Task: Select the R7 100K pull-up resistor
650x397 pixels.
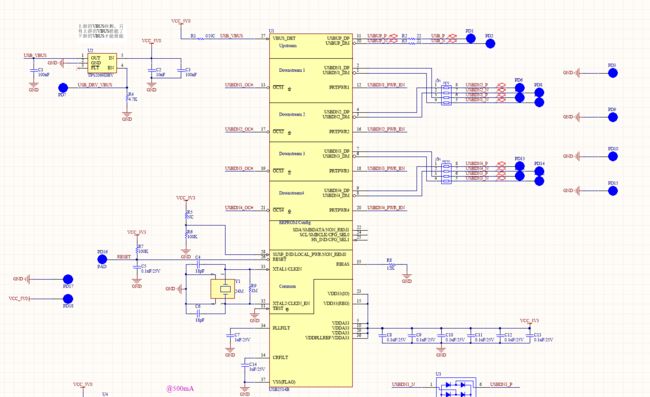Action: 138,249
